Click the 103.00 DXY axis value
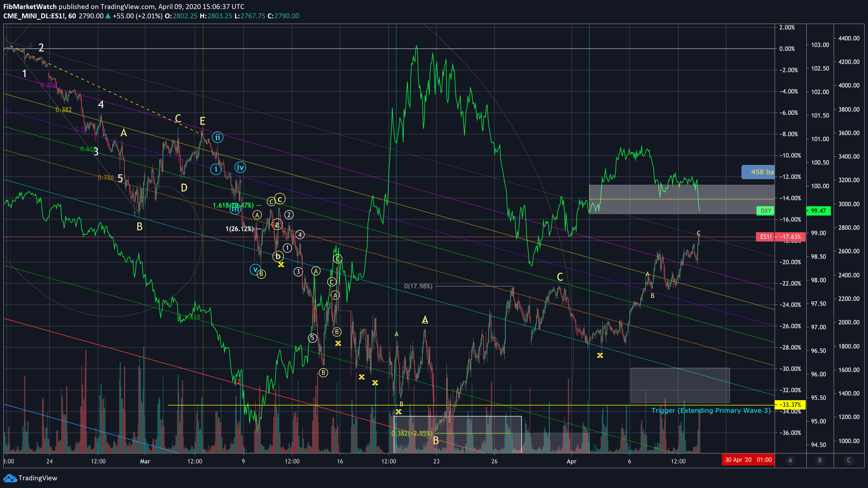 (820, 45)
